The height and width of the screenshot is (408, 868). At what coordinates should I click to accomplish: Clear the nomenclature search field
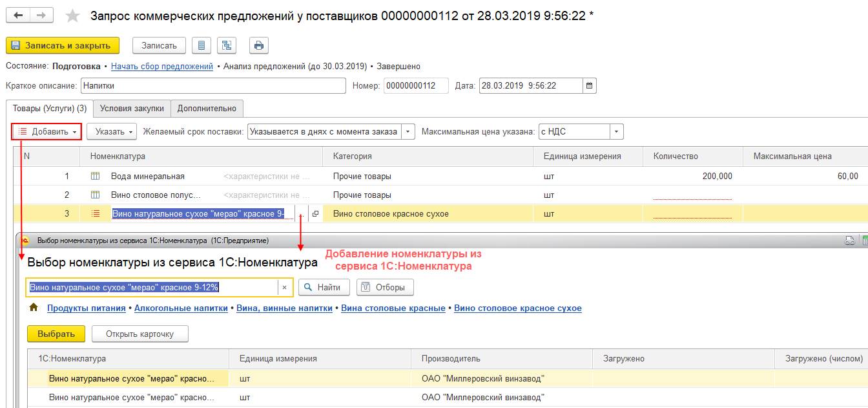pyautogui.click(x=284, y=287)
